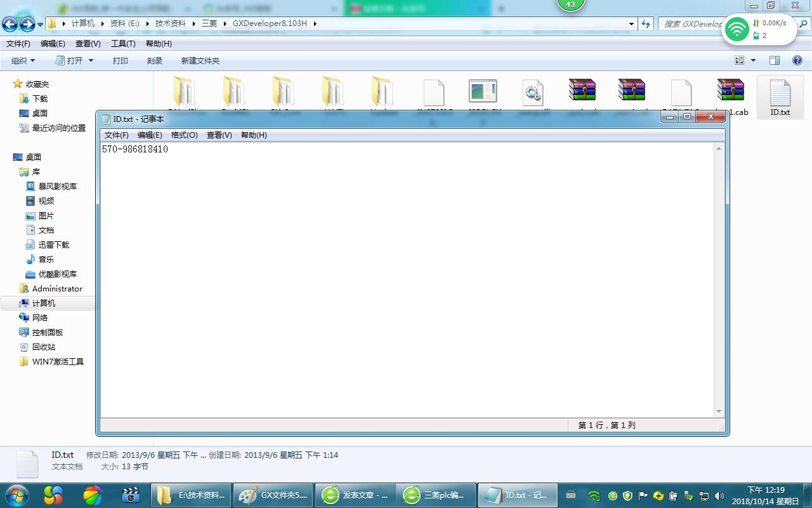The image size is (812, 508).
Task: Open the Explorer help question mark icon
Action: coord(797,60)
